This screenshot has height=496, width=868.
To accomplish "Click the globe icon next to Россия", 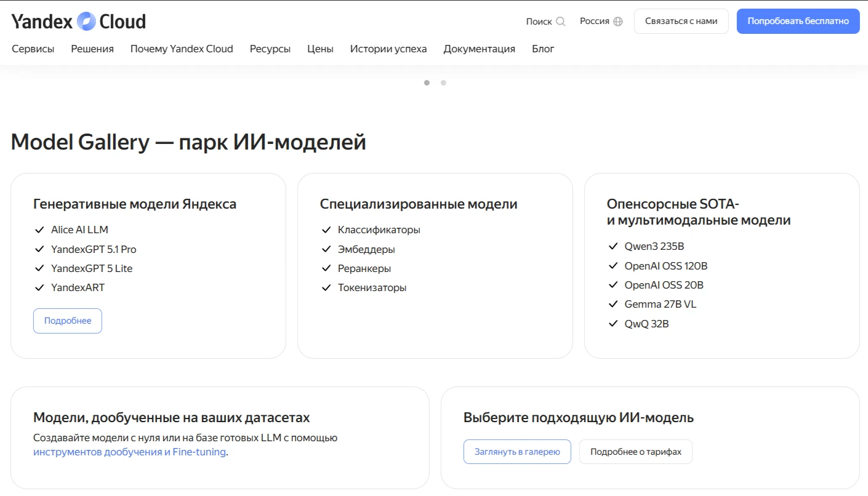I will [x=618, y=22].
